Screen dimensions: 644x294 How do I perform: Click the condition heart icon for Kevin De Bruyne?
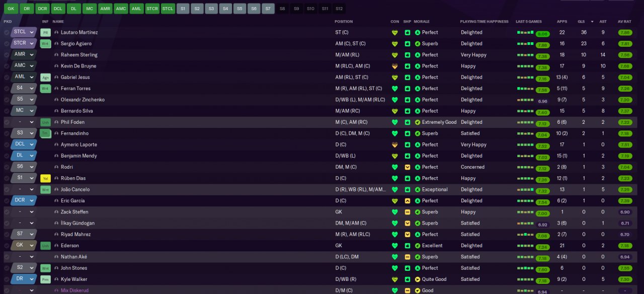395,66
